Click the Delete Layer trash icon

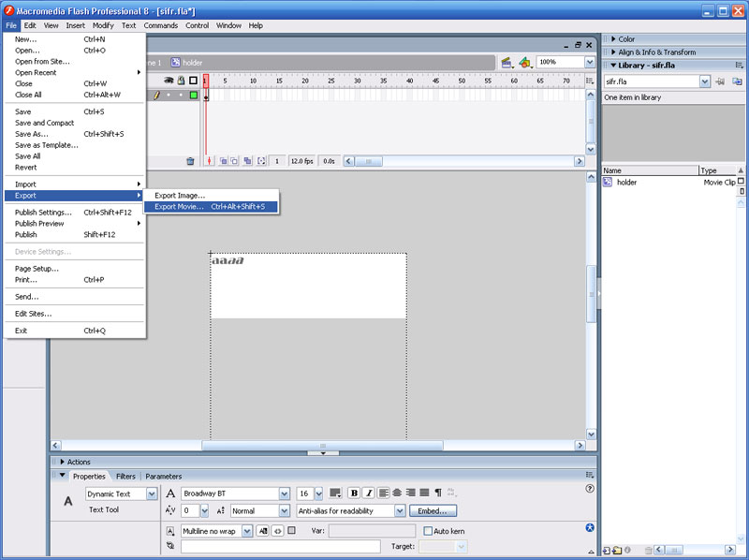click(x=190, y=161)
